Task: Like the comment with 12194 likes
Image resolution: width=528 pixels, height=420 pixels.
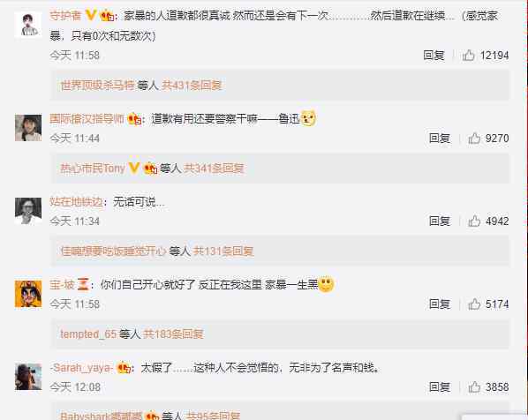Action: click(468, 56)
